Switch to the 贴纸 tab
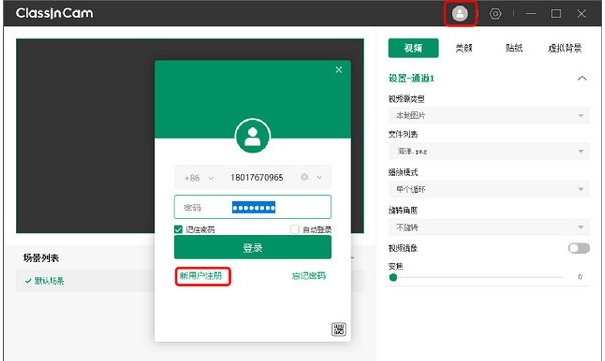Viewport: 605px width, 361px height. coord(514,48)
